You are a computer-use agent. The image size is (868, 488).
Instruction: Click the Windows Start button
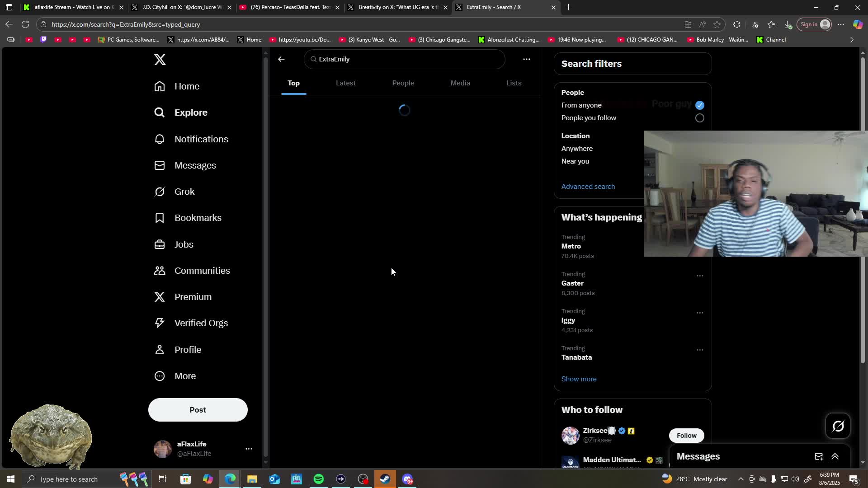point(11,479)
